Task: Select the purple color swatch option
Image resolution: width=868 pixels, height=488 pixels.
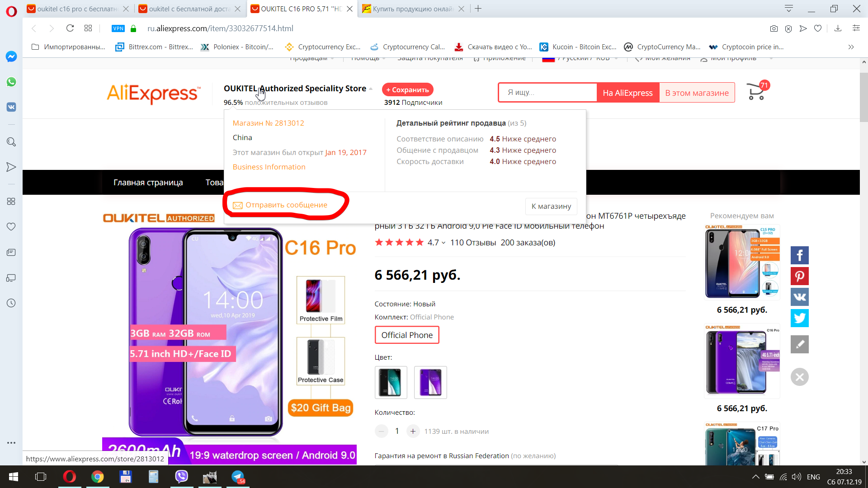Action: point(430,381)
